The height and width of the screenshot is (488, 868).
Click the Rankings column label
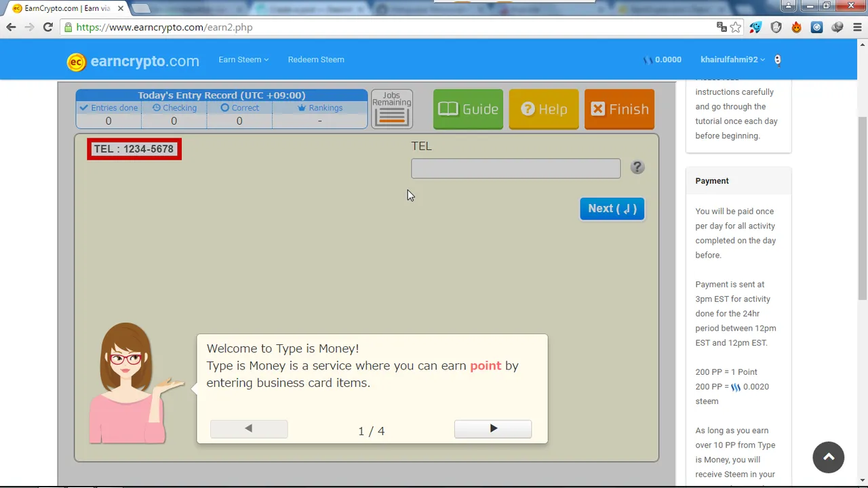tap(320, 108)
